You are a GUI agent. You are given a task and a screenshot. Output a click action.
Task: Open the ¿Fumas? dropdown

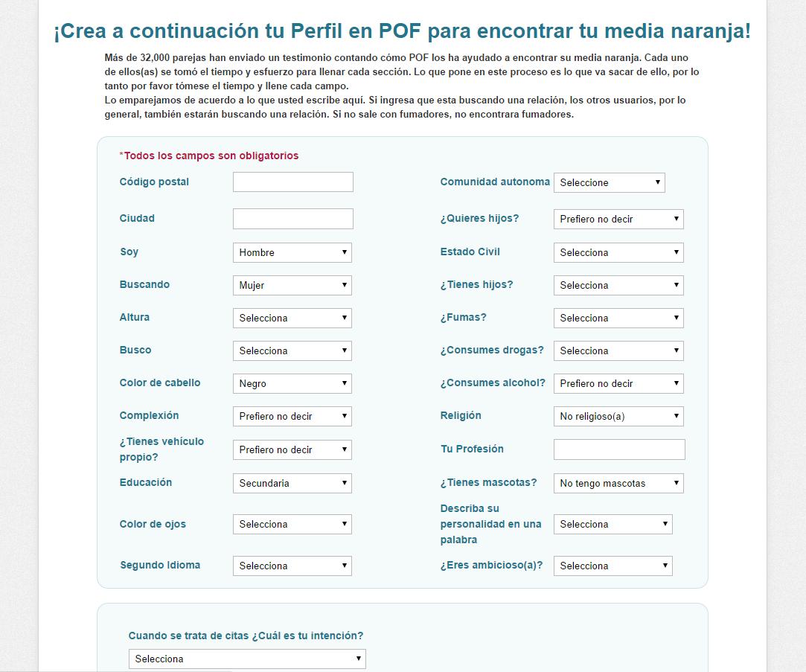[617, 318]
